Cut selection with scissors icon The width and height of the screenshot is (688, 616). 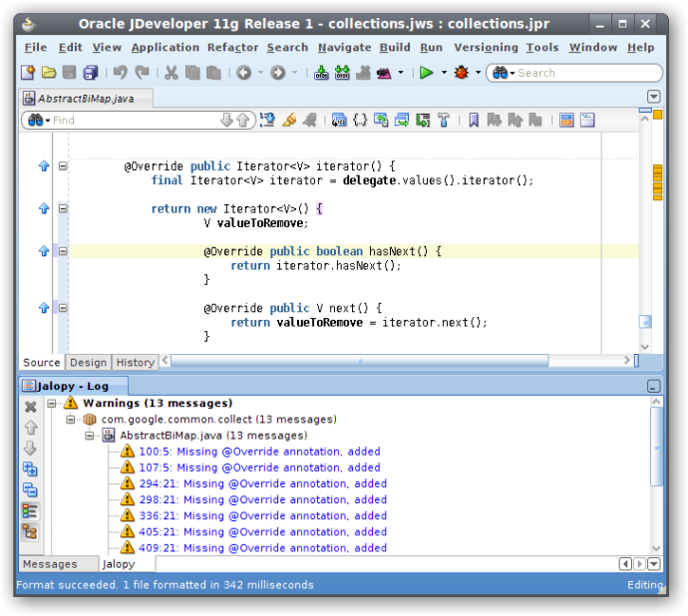172,73
